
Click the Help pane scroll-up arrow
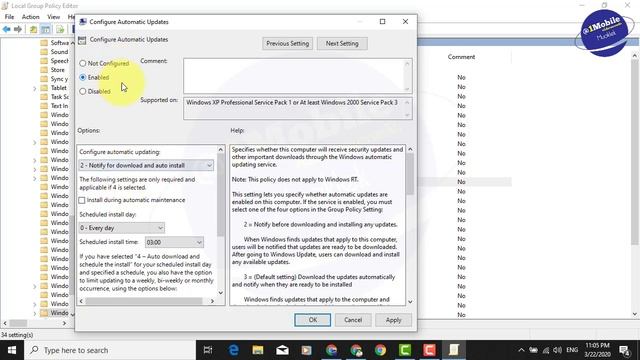[410, 149]
